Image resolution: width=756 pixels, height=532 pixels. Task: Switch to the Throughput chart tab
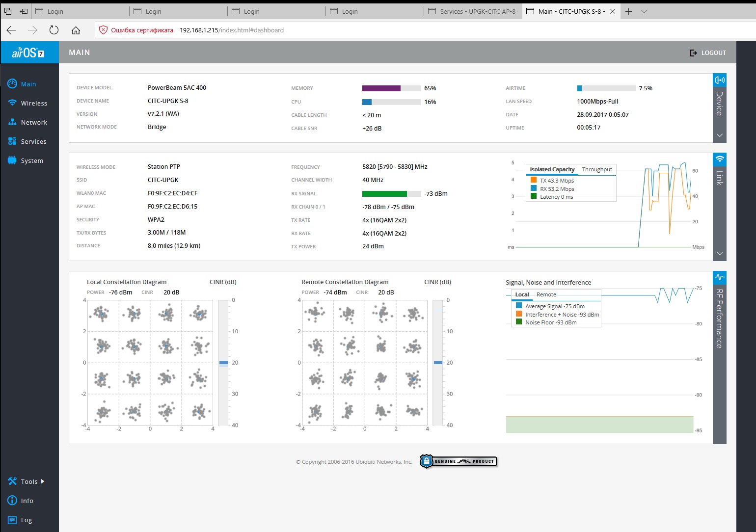(x=597, y=169)
